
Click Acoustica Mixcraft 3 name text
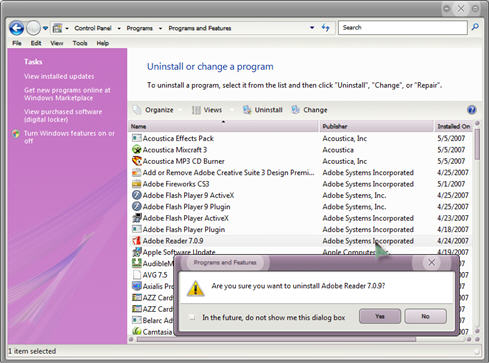pos(175,150)
